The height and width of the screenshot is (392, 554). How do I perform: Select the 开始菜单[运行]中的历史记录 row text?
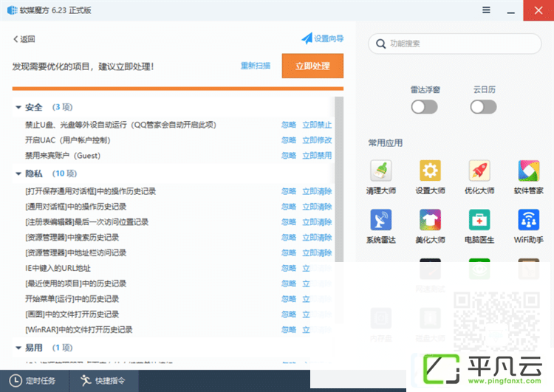click(x=72, y=299)
